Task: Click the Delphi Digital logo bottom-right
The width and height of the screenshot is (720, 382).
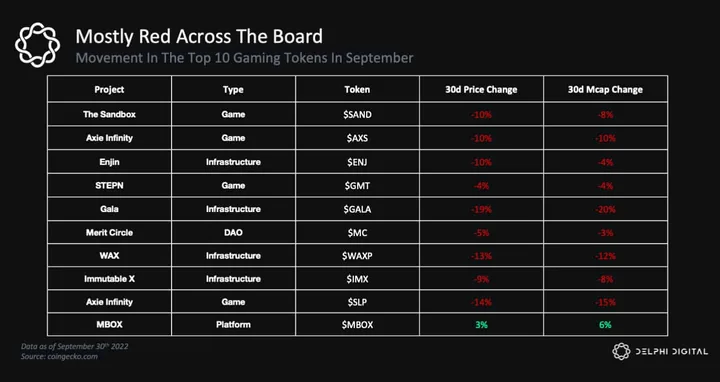Action: click(660, 352)
